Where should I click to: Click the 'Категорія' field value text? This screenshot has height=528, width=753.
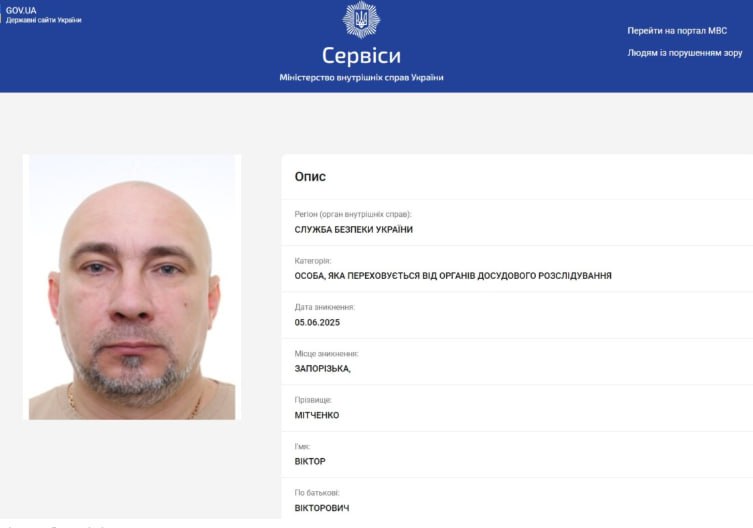(x=453, y=276)
